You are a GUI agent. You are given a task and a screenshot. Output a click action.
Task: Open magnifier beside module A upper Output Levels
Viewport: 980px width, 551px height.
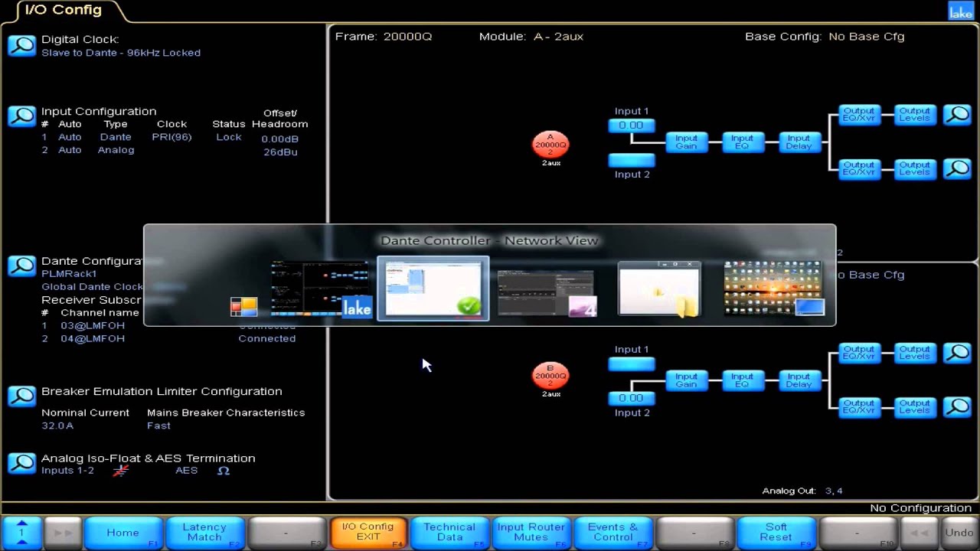[957, 115]
